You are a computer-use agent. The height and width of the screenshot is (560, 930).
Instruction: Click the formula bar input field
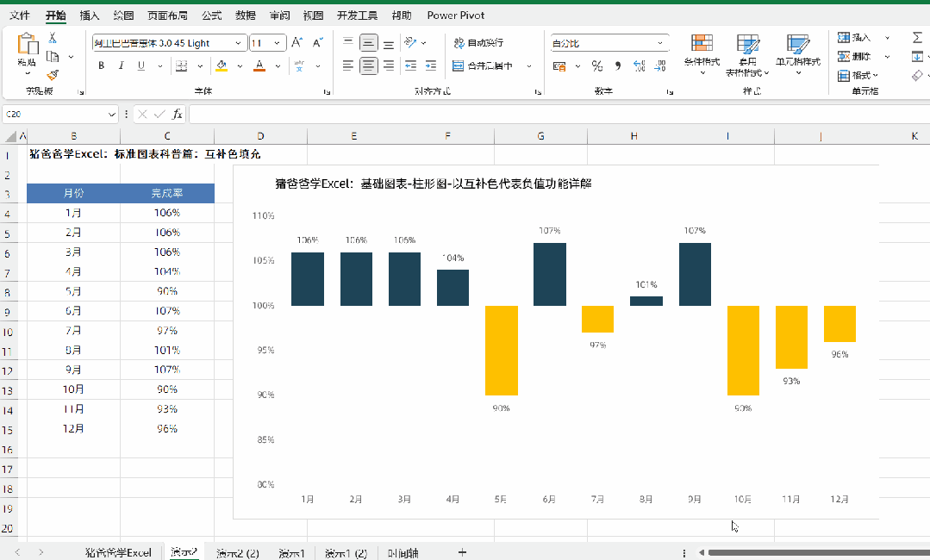coord(559,114)
